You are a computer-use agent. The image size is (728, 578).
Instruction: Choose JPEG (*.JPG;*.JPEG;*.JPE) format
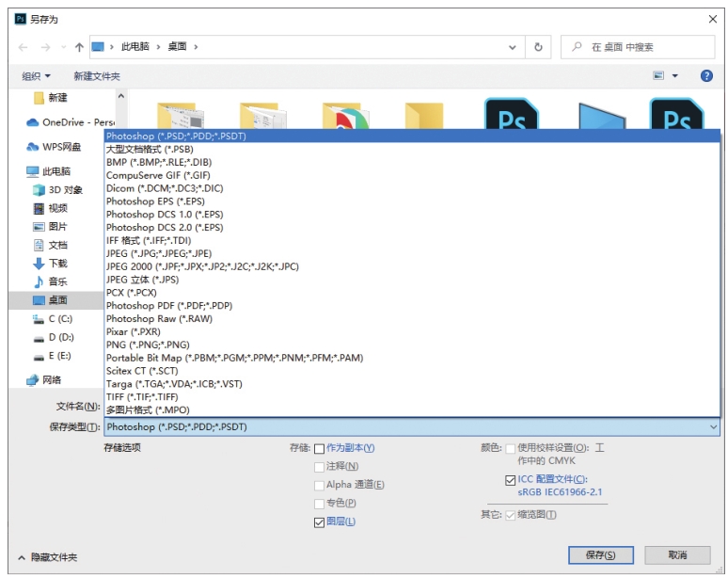click(412, 253)
